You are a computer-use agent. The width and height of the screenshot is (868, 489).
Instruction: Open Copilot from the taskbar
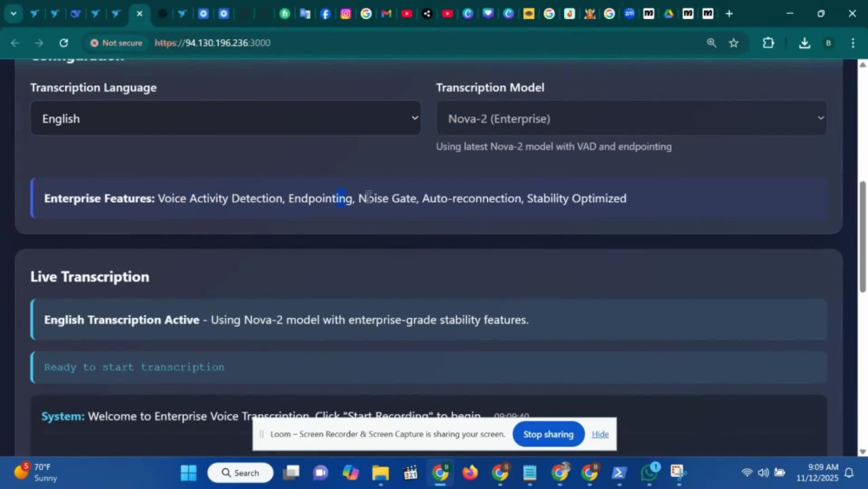[351, 472]
